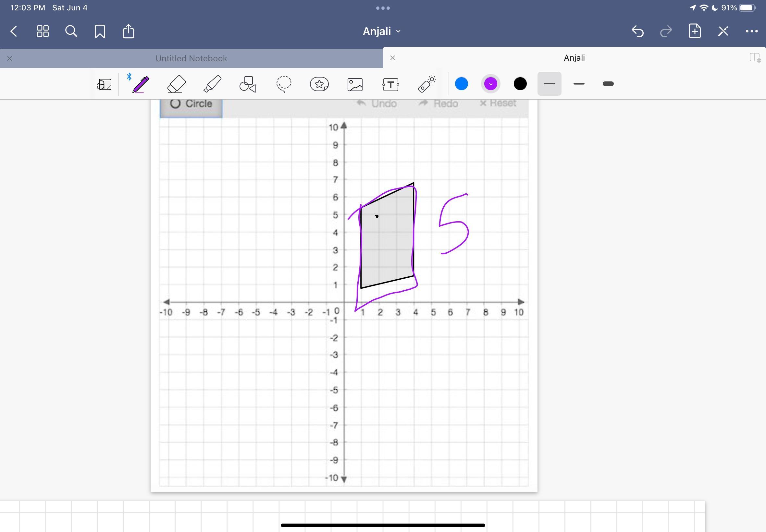Image resolution: width=766 pixels, height=532 pixels.
Task: Activate the Lasso selection tool
Action: tap(284, 84)
